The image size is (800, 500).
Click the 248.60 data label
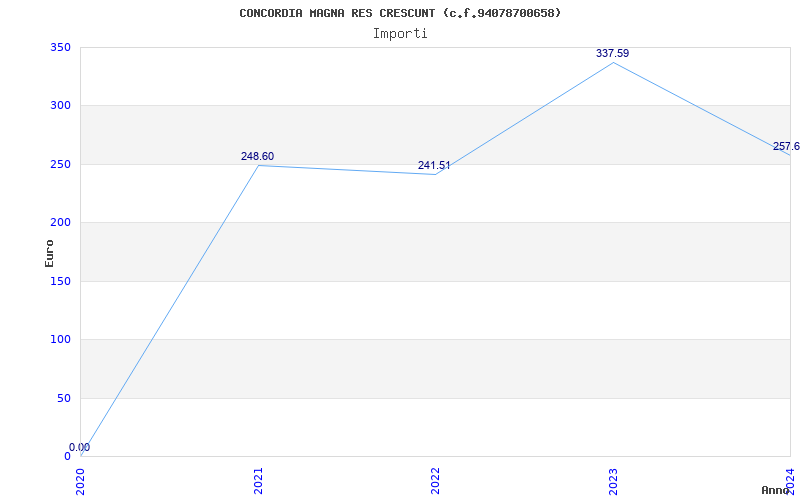tap(257, 156)
